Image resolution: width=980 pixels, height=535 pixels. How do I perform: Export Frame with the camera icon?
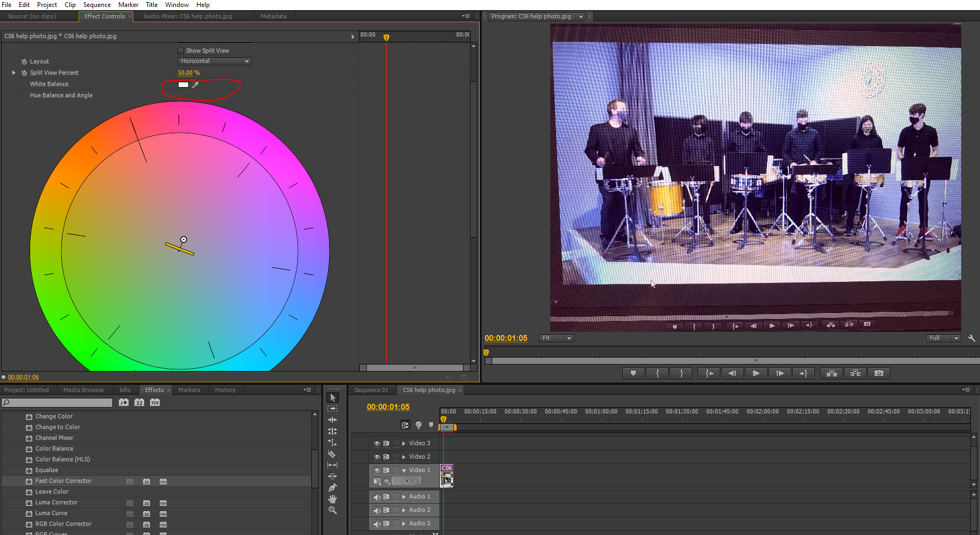pyautogui.click(x=879, y=373)
